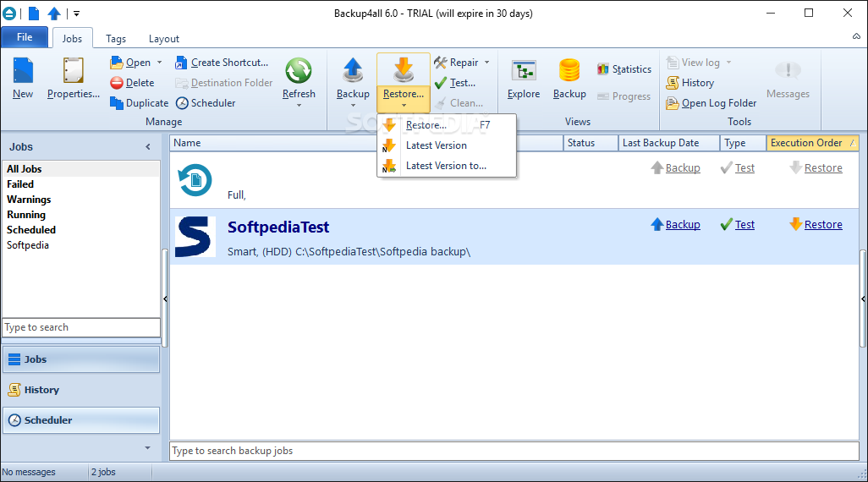Click the New backup job icon
Viewport: 868px width, 482px height.
pyautogui.click(x=23, y=71)
